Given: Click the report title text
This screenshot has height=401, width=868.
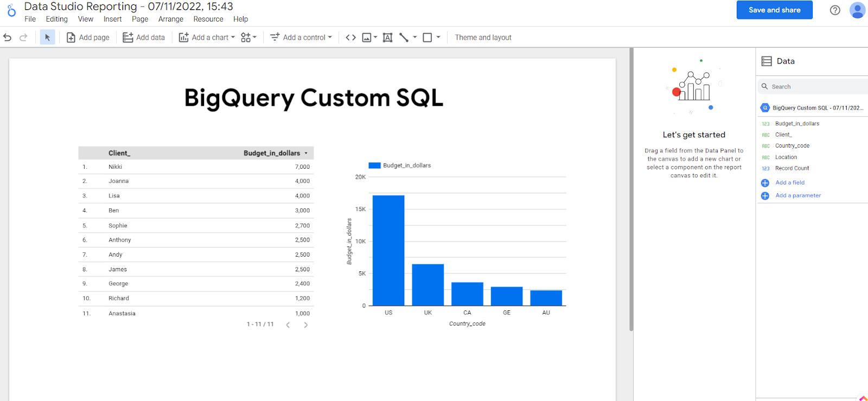Looking at the screenshot, I should [x=129, y=7].
